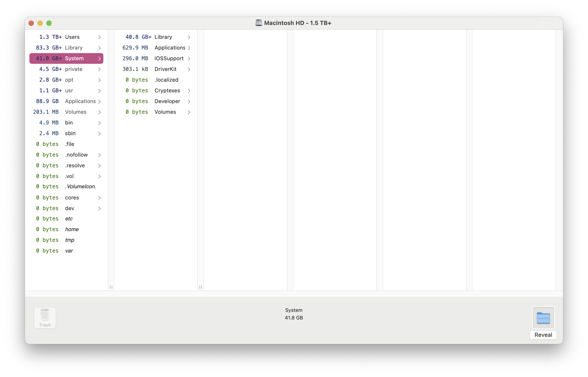Click the second column resize handle
The image size is (588, 377).
(201, 287)
